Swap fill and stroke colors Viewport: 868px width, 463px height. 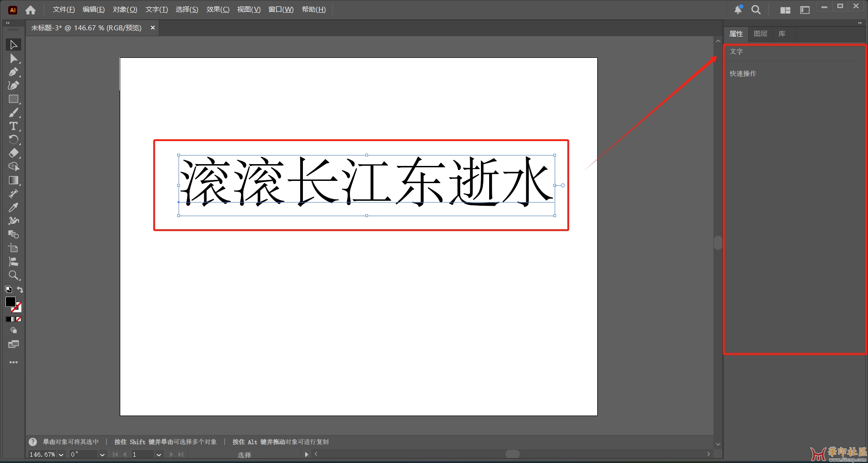(x=20, y=289)
